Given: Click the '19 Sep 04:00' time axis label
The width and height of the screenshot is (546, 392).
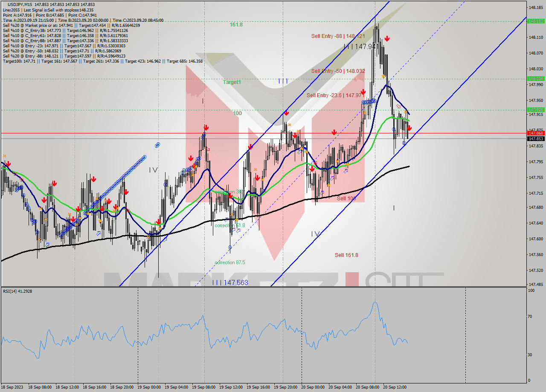Looking at the screenshot, I should click(177, 387).
